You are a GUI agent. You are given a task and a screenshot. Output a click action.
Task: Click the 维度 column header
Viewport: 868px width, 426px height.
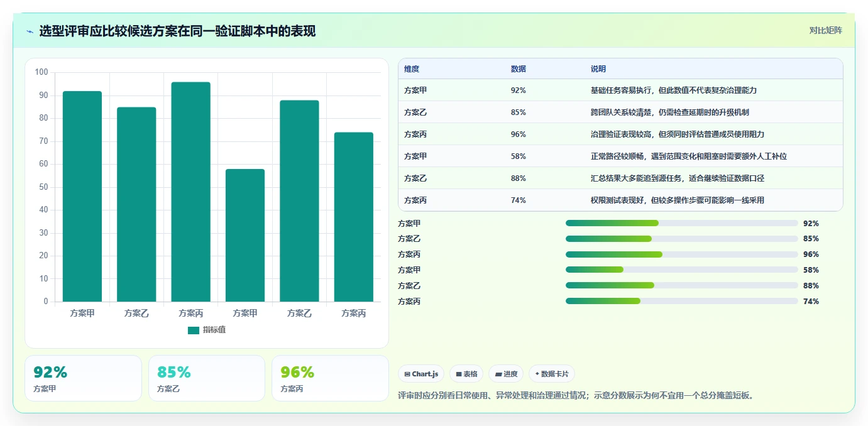412,68
